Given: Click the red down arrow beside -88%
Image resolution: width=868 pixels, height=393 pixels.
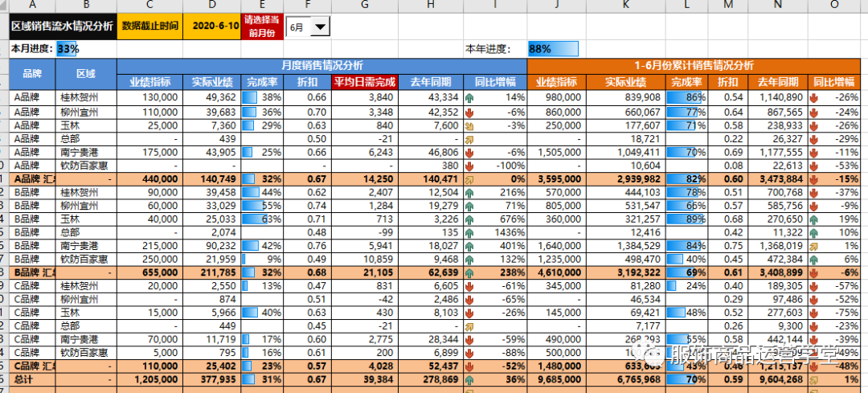Looking at the screenshot, I should (470, 353).
